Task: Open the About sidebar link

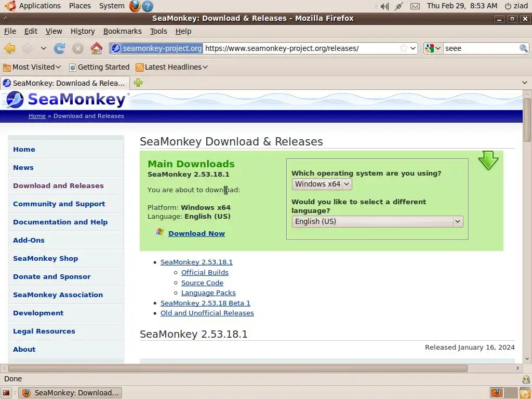Action: pos(24,350)
